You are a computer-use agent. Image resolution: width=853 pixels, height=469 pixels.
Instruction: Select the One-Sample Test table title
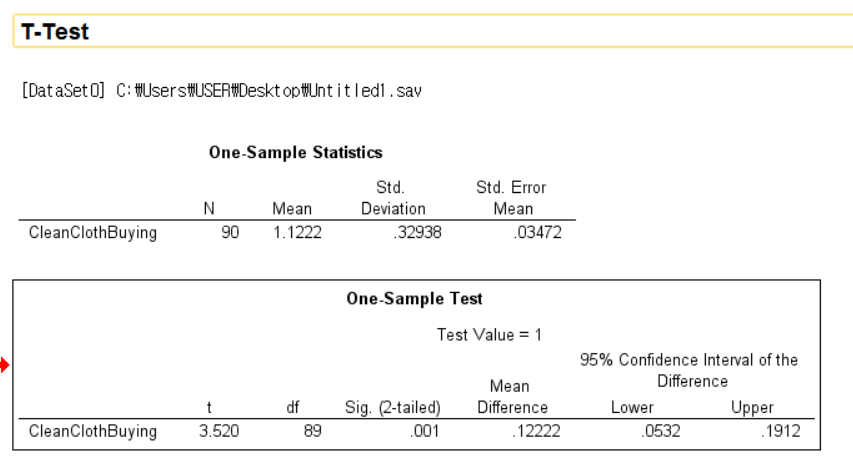coord(414,299)
